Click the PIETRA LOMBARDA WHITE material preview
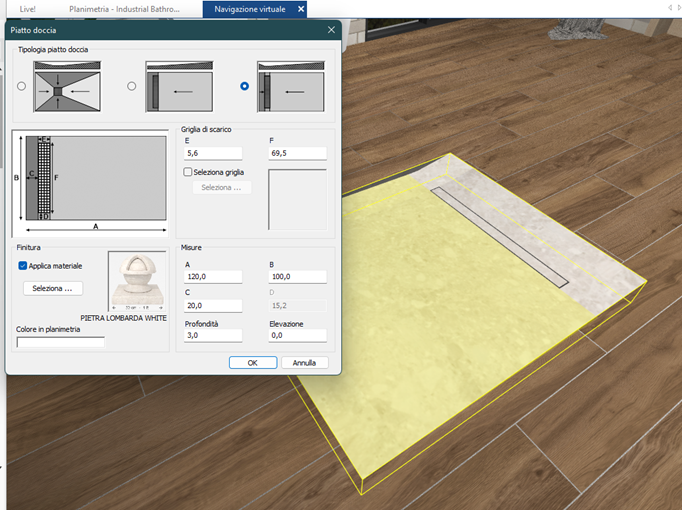The image size is (682, 510). pyautogui.click(x=137, y=281)
